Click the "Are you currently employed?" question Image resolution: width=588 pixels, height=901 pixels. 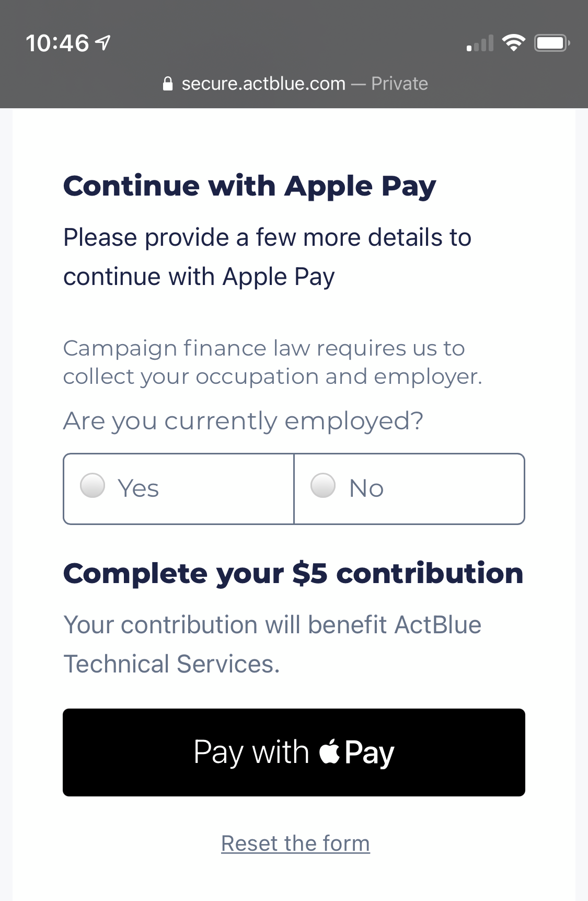tap(243, 421)
